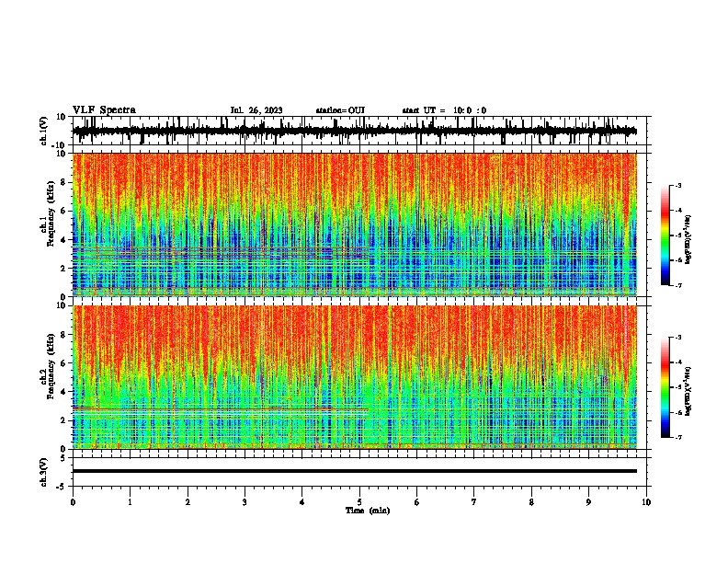Click the '2' tick on the time axis
Viewport: 728px width, 563px height.
click(188, 502)
